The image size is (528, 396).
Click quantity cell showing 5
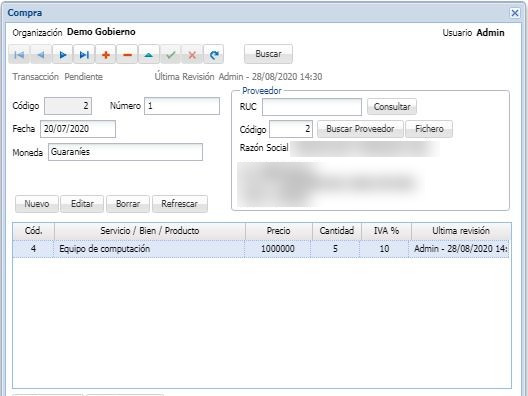coord(335,249)
